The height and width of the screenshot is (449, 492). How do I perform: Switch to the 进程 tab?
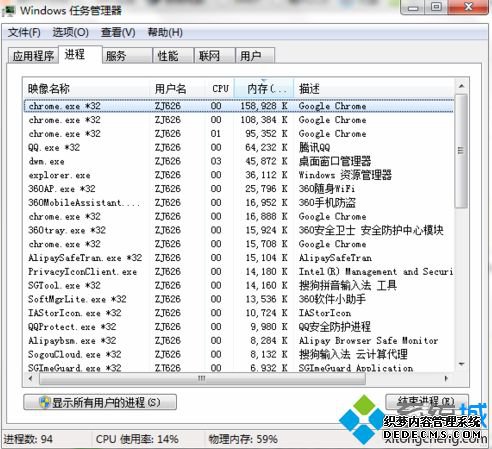click(x=80, y=54)
